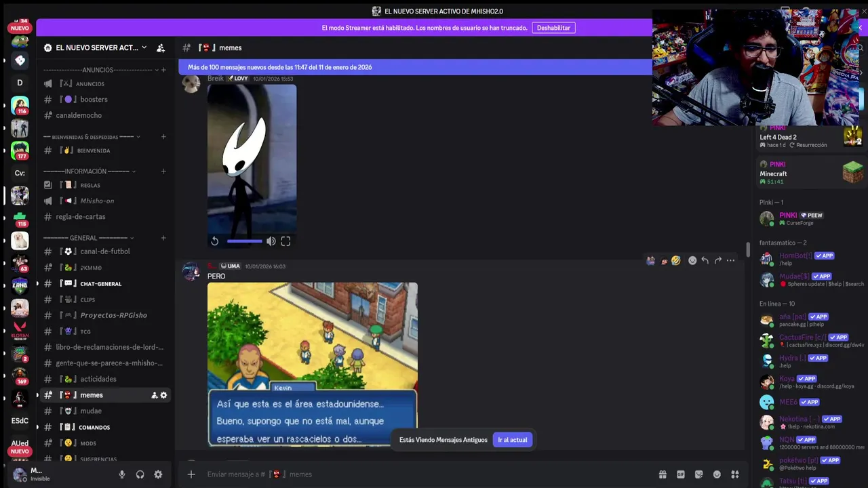Collapse the ANUNCIOS category
Image resolution: width=868 pixels, height=488 pixels.
[101, 70]
